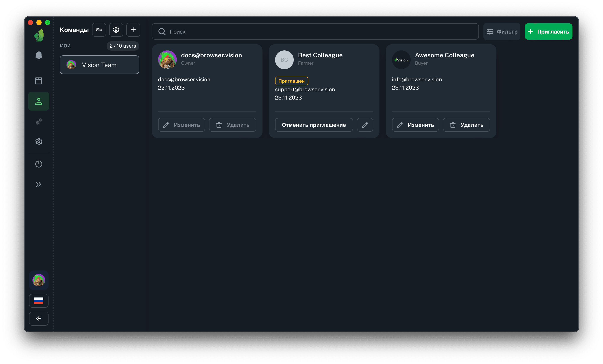The width and height of the screenshot is (603, 364).
Task: Open language selector Russian flag
Action: (39, 301)
